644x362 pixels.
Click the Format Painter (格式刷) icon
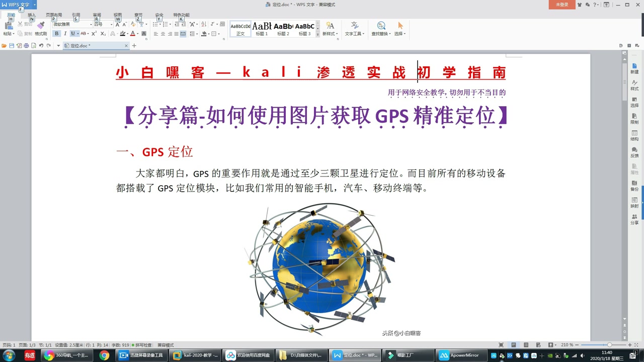click(41, 25)
